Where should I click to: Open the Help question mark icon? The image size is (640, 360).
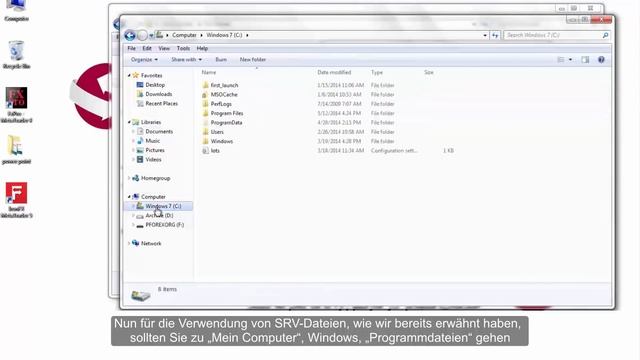[x=601, y=60]
